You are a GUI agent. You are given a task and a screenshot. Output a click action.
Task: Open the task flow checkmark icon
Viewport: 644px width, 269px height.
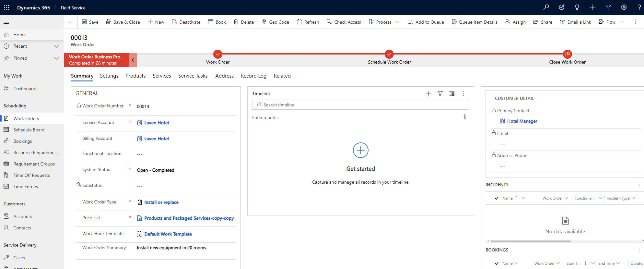pos(562,7)
